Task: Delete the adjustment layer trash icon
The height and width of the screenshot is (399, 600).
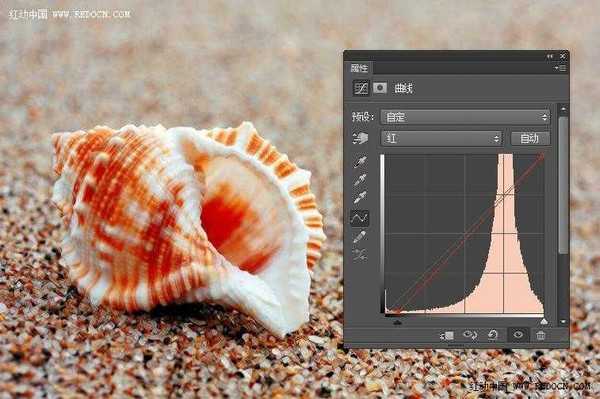Action: (x=540, y=335)
